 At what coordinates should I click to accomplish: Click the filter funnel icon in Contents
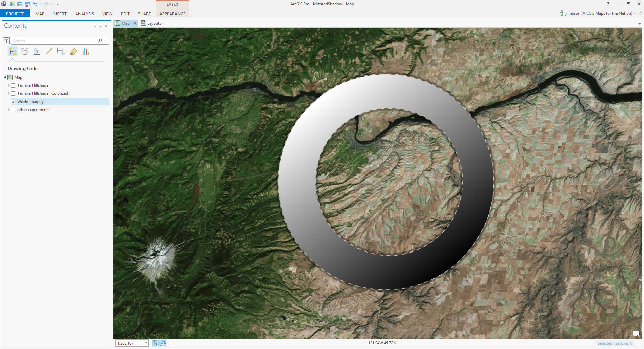coord(6,41)
